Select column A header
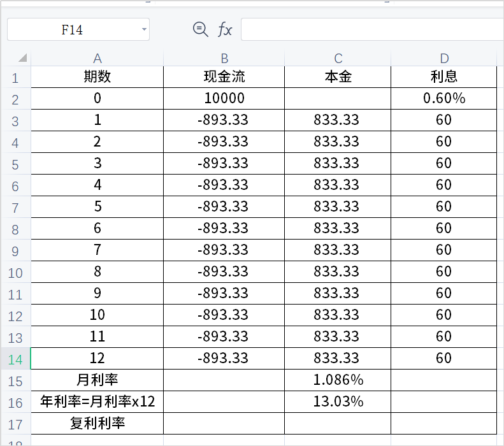The width and height of the screenshot is (504, 446). point(97,58)
